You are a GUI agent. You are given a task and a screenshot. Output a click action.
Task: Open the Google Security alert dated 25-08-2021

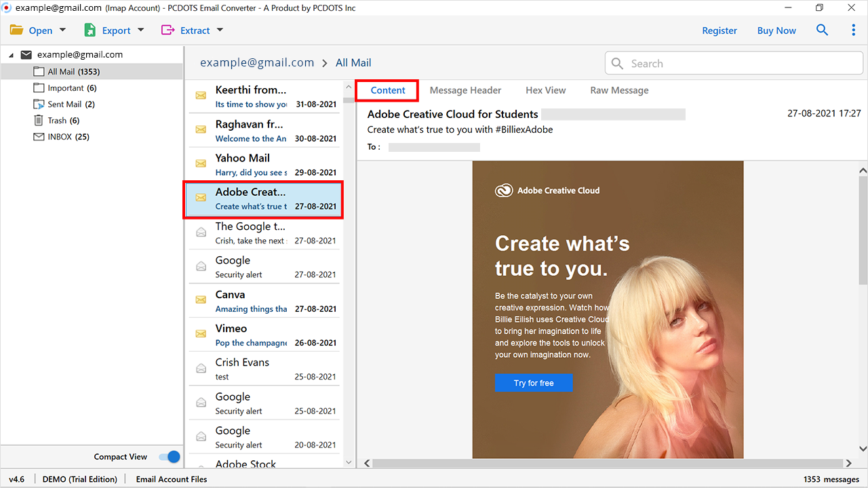point(264,403)
